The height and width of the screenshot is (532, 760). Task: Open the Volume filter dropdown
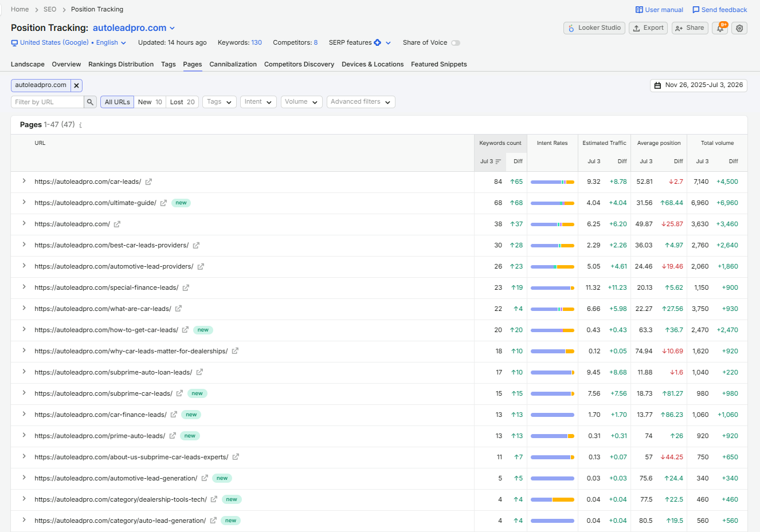point(301,102)
